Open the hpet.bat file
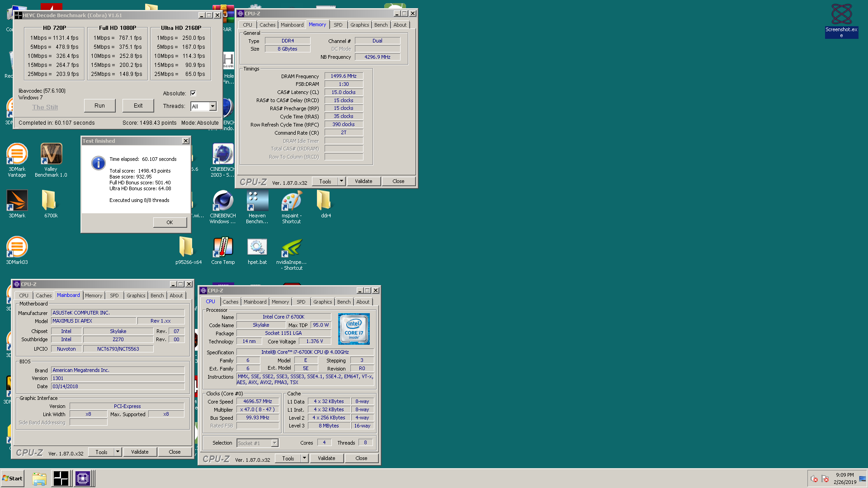Image resolution: width=868 pixels, height=488 pixels. (257, 250)
